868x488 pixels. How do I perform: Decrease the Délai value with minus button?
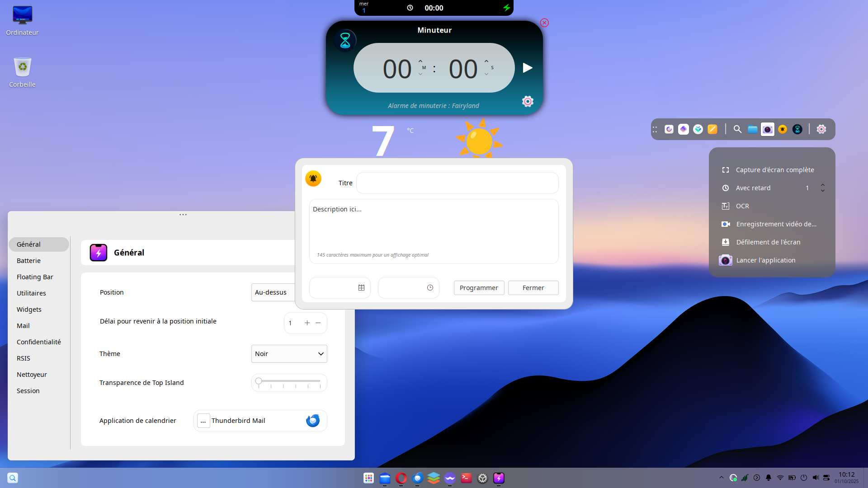click(318, 323)
